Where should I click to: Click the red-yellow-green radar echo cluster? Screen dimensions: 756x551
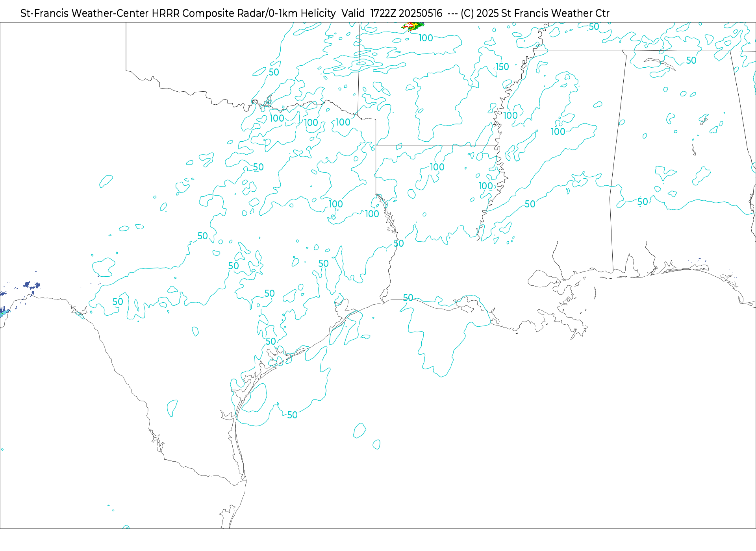point(412,26)
